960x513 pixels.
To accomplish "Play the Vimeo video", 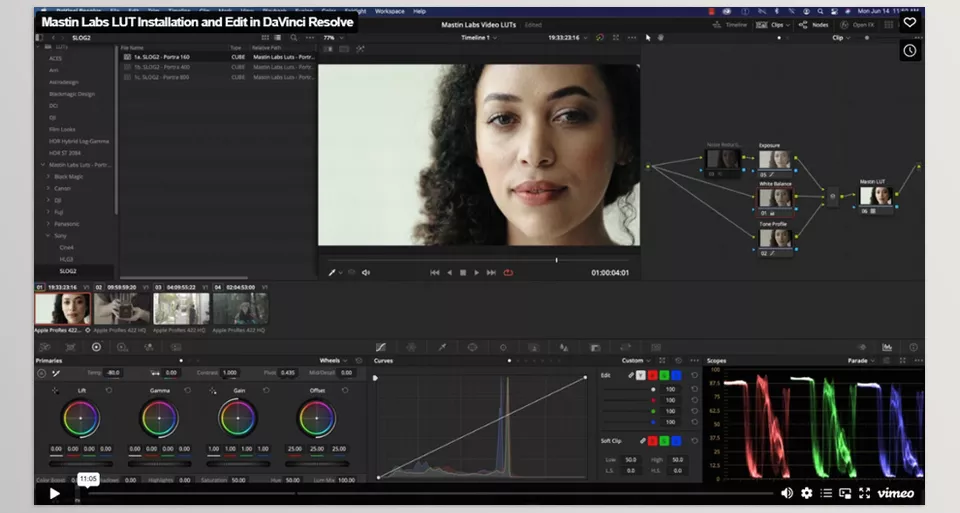I will [x=54, y=493].
